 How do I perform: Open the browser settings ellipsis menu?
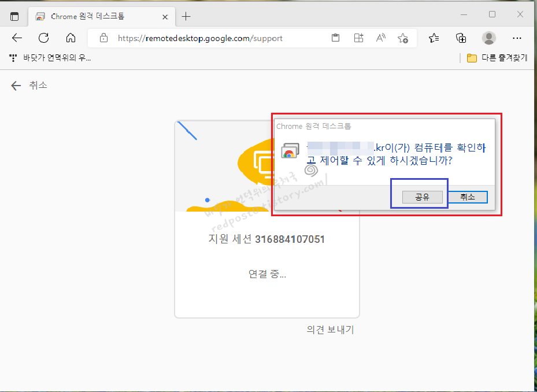[517, 38]
